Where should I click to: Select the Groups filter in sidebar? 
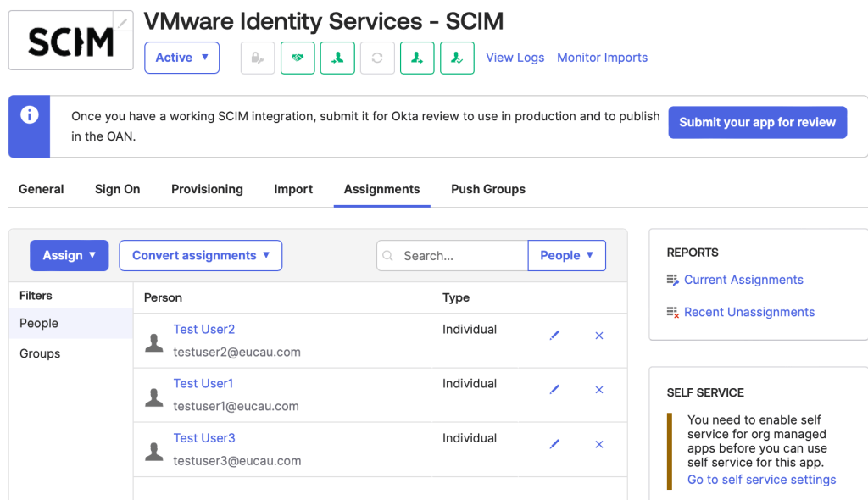pyautogui.click(x=40, y=353)
